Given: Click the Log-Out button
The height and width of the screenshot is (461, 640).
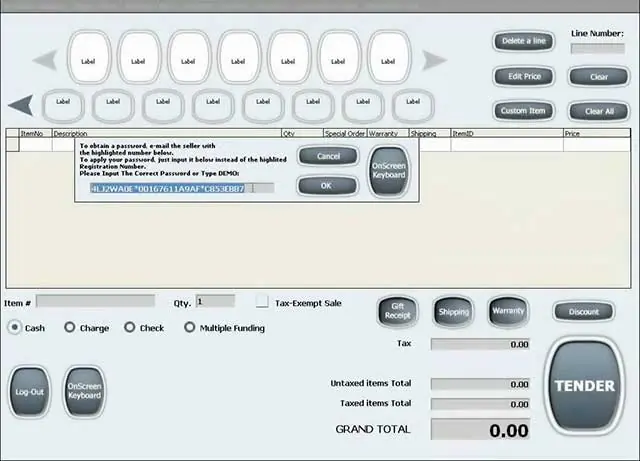Looking at the screenshot, I should 29,392.
